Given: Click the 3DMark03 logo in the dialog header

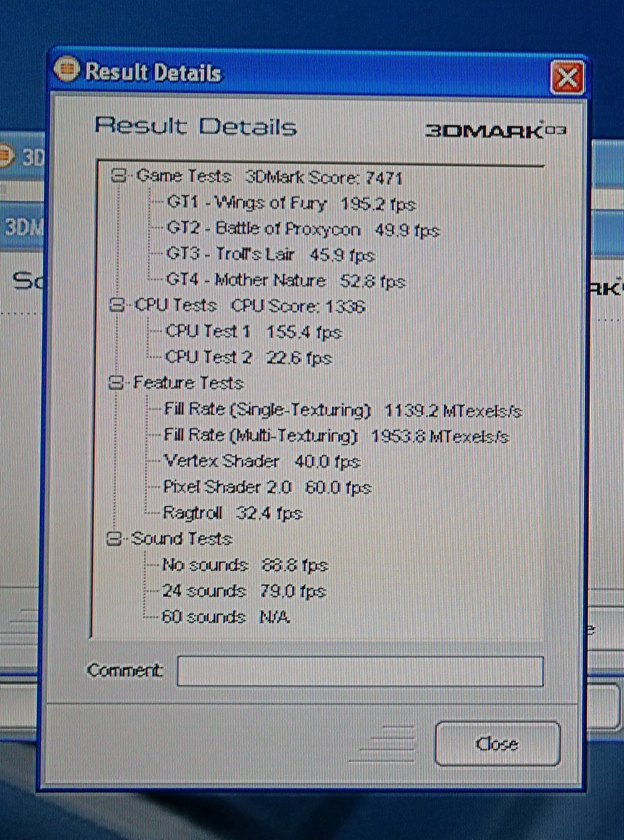Looking at the screenshot, I should coord(495,131).
